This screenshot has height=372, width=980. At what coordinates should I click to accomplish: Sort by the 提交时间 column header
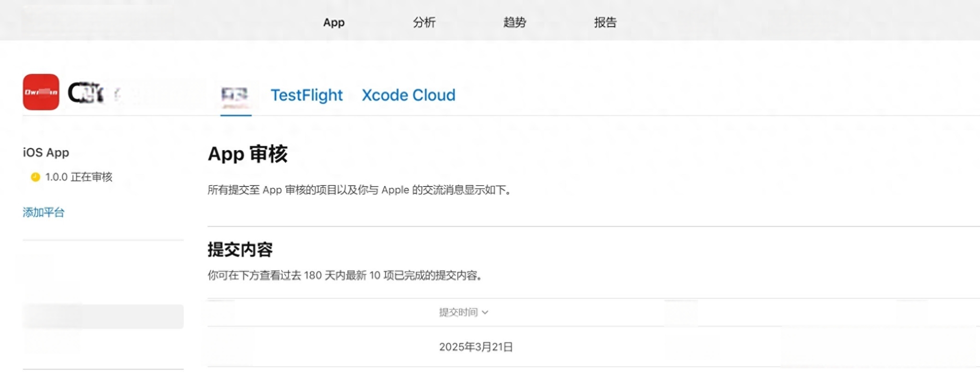pyautogui.click(x=458, y=312)
